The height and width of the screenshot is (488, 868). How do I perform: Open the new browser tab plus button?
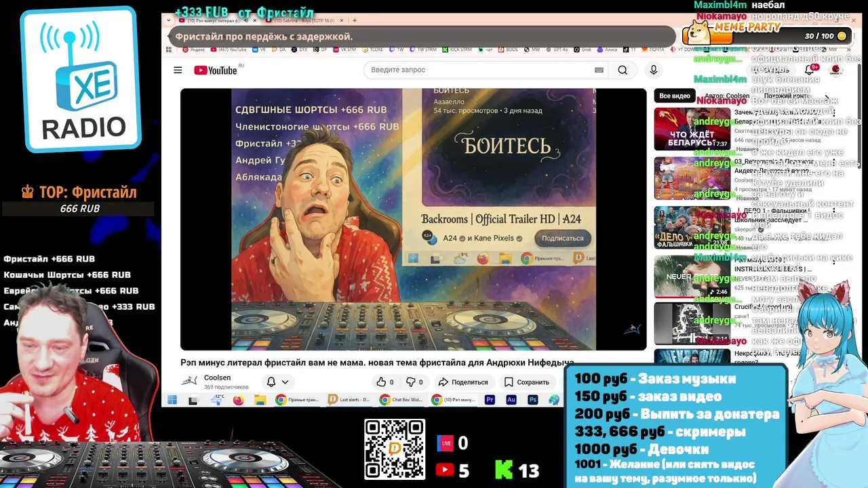pos(354,20)
